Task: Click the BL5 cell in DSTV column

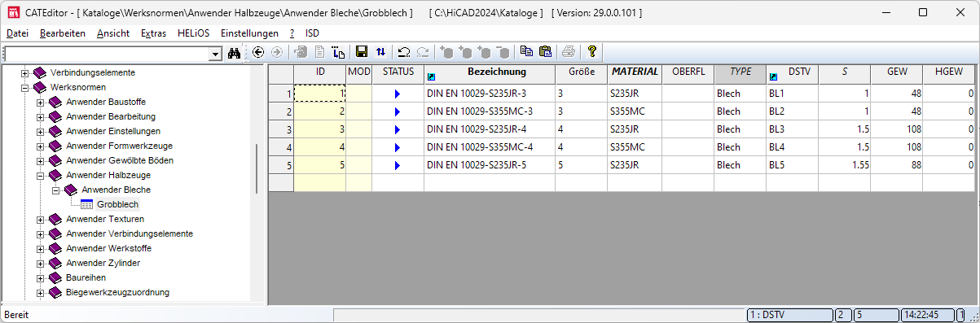Action: pyautogui.click(x=792, y=165)
